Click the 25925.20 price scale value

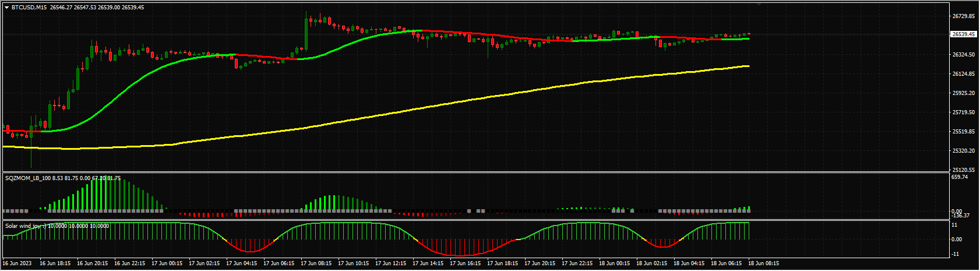pyautogui.click(x=964, y=93)
